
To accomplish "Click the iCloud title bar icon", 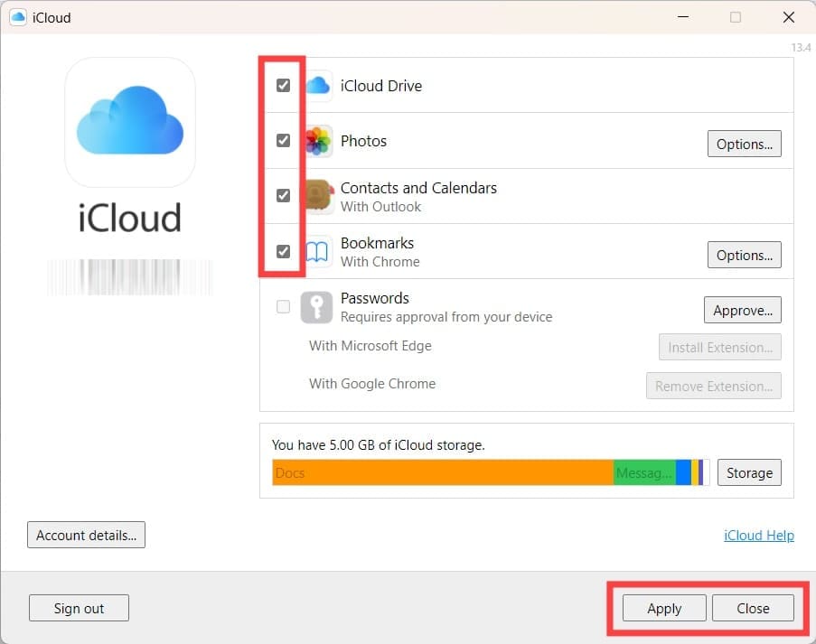I will point(18,17).
